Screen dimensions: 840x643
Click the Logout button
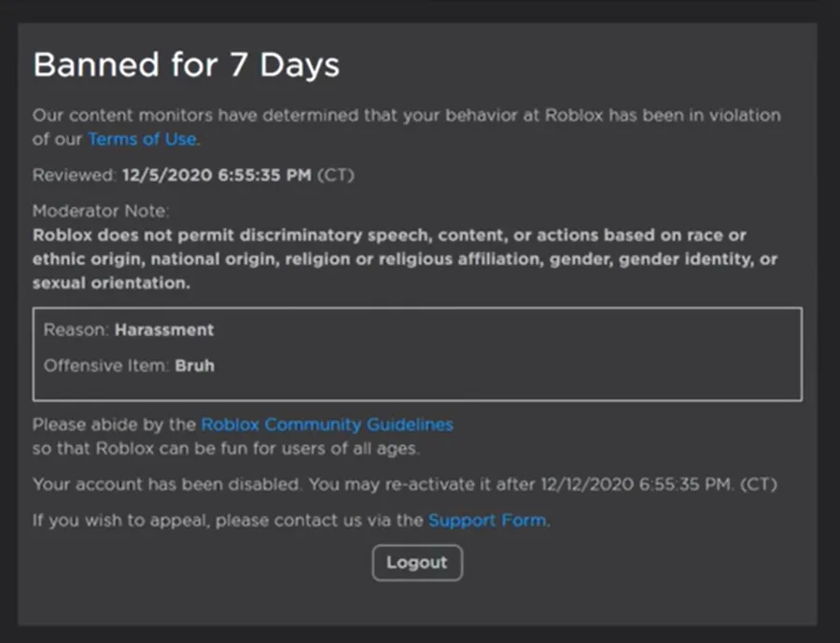417,563
